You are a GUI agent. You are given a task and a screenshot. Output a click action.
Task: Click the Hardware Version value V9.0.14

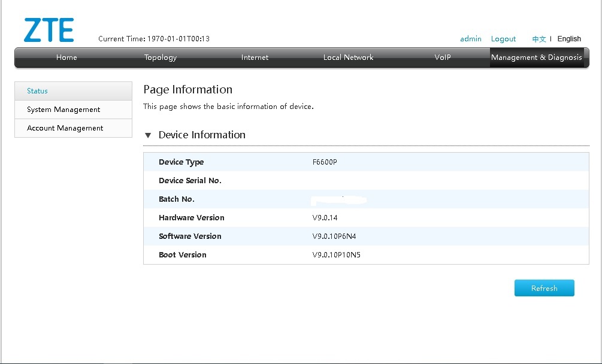click(x=325, y=218)
